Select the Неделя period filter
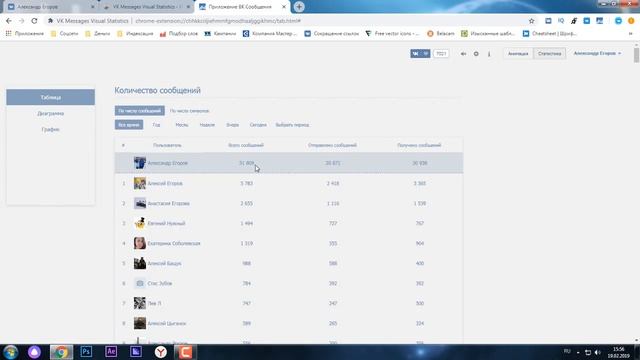Image resolution: width=640 pixels, height=360 pixels. tap(207, 125)
